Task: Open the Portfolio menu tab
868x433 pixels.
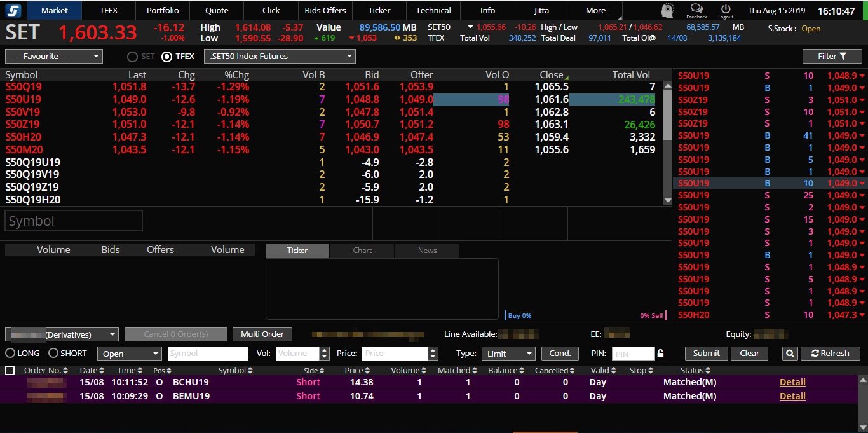Action: (163, 11)
